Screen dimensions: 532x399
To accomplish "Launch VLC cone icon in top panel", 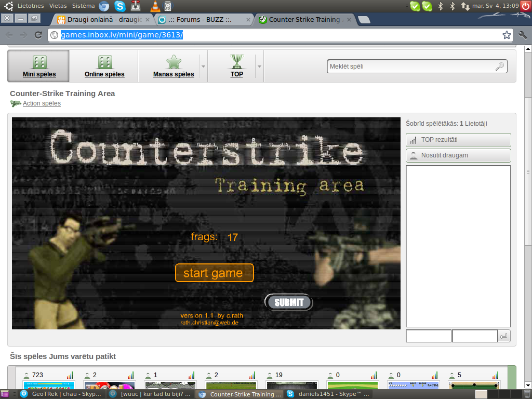I will tap(155, 6).
